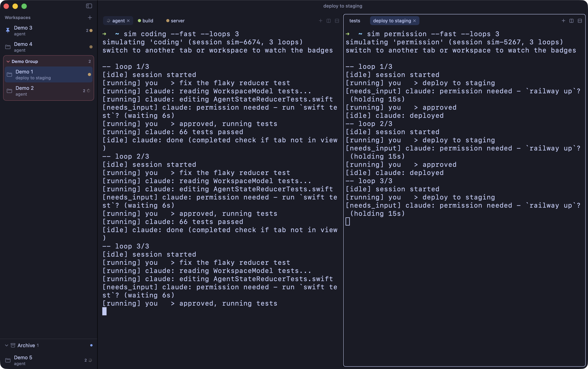
Task: Click the spinner icon on agent tab
Action: coord(109,21)
